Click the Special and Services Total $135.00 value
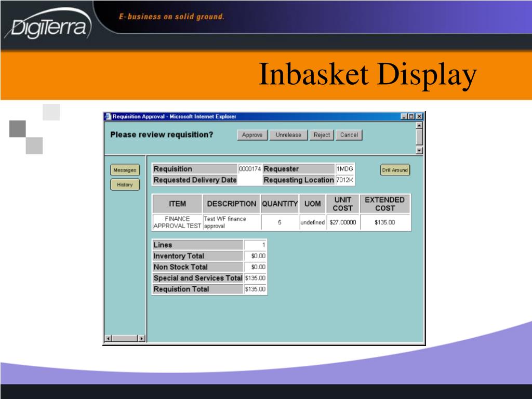Viewport: 532px width, 399px height. point(255,278)
